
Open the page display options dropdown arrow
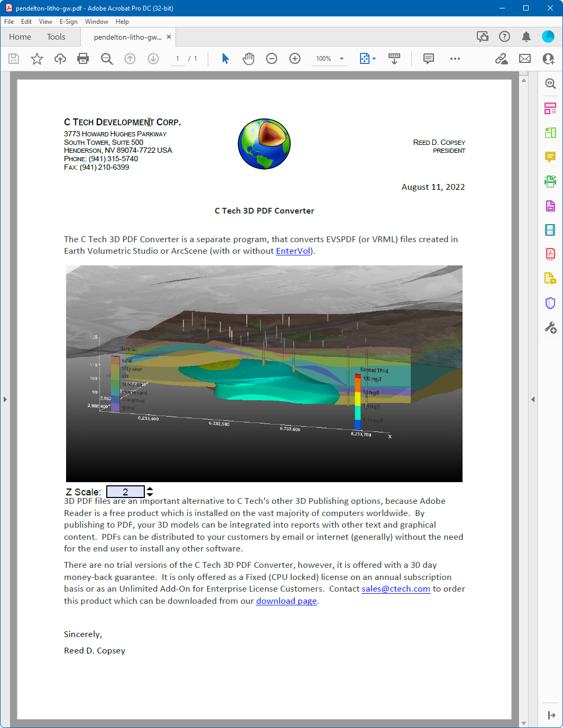(374, 59)
